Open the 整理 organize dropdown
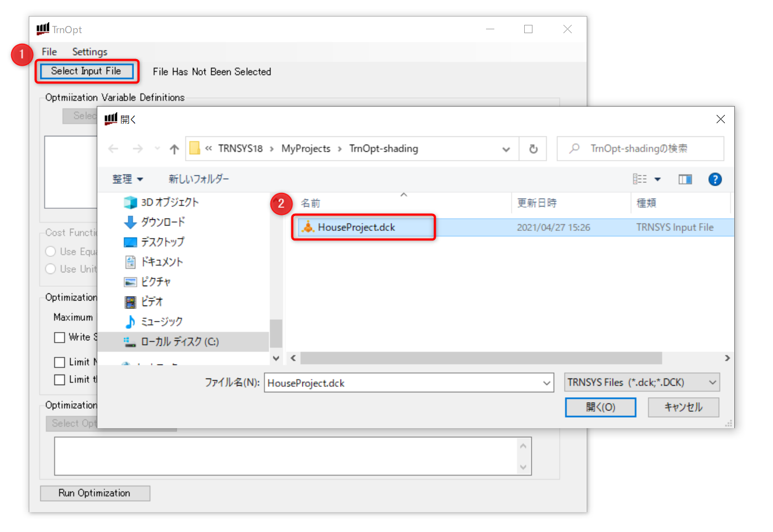The image size is (773, 532). pos(128,180)
